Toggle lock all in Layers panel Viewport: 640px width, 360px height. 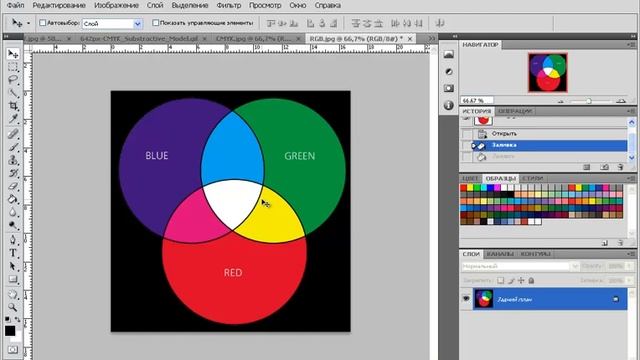pyautogui.click(x=531, y=280)
